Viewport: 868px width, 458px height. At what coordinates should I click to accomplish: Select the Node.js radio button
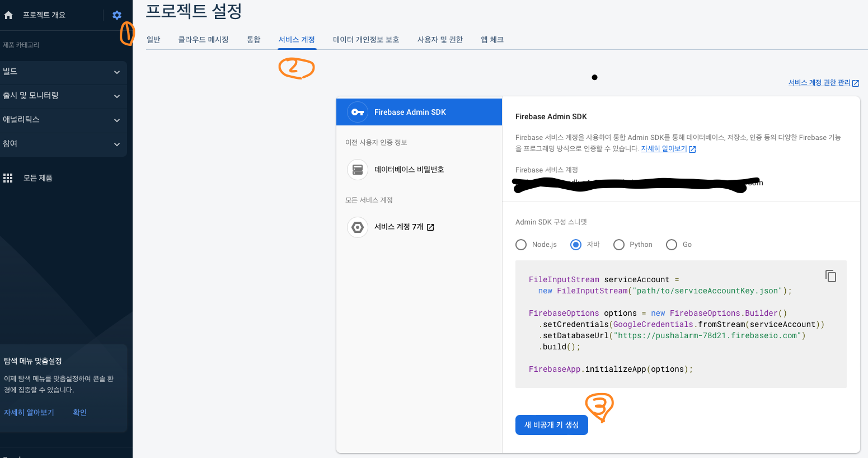[x=521, y=245]
